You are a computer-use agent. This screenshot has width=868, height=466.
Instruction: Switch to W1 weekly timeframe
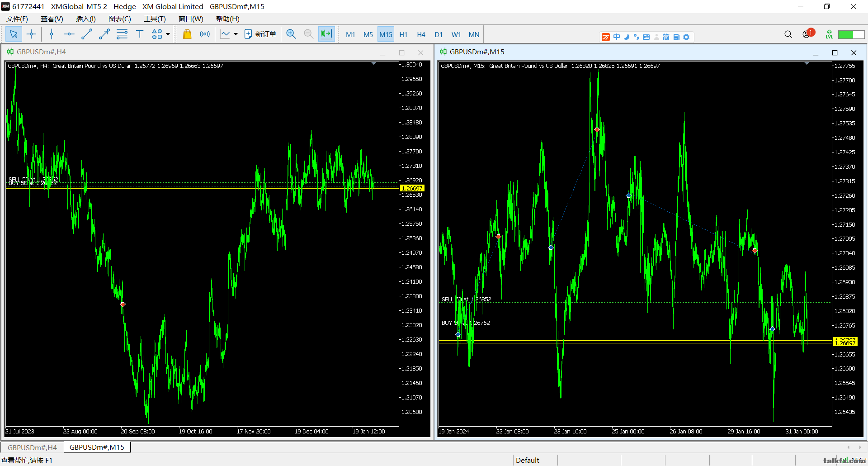[x=456, y=34]
